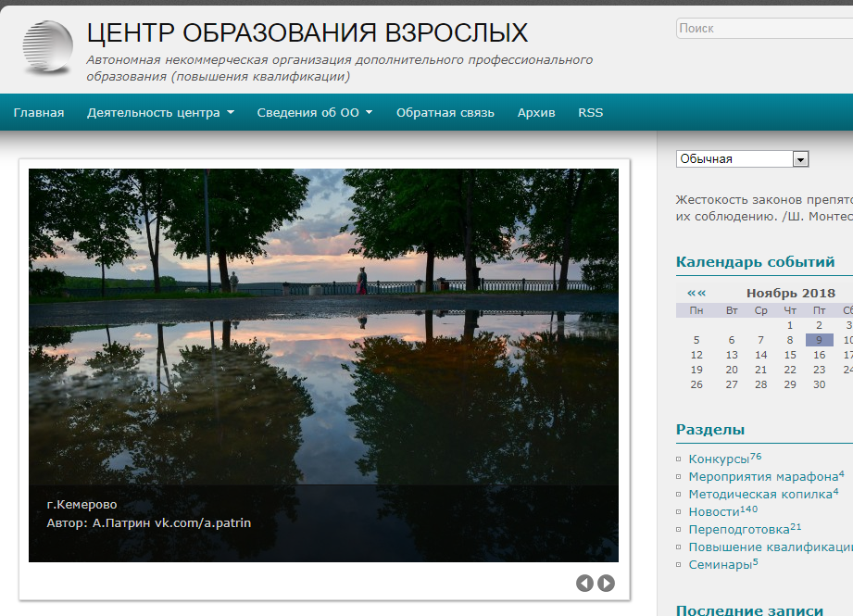Expand the Сведения об ОО menu
The width and height of the screenshot is (853, 616).
[314, 113]
